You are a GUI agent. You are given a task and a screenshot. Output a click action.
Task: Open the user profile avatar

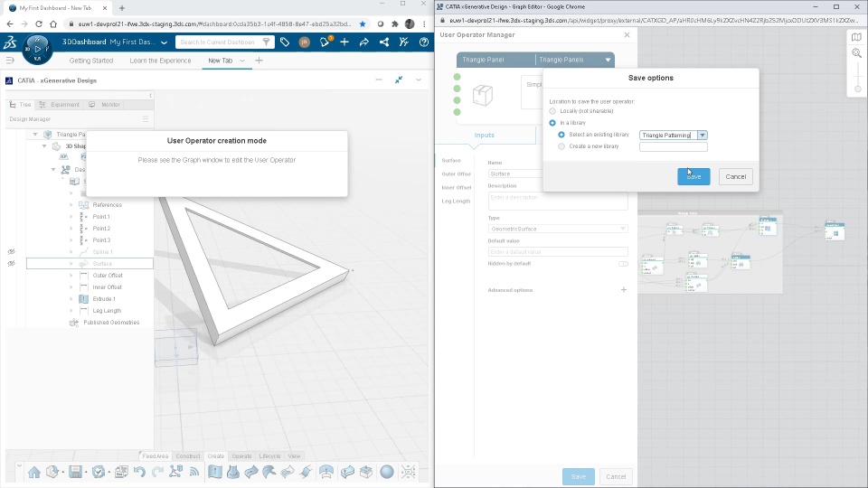(305, 42)
